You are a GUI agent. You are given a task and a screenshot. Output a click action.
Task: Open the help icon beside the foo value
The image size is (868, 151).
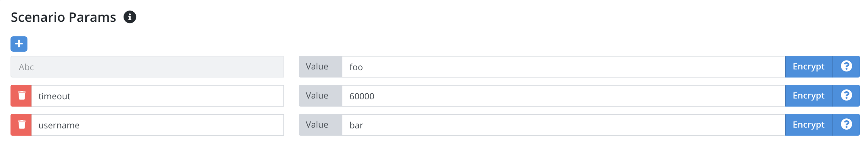point(846,67)
